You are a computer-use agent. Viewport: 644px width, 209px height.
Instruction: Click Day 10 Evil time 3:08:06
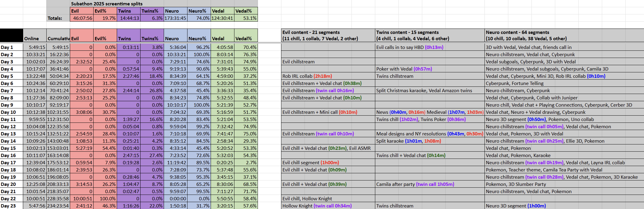tap(82, 112)
